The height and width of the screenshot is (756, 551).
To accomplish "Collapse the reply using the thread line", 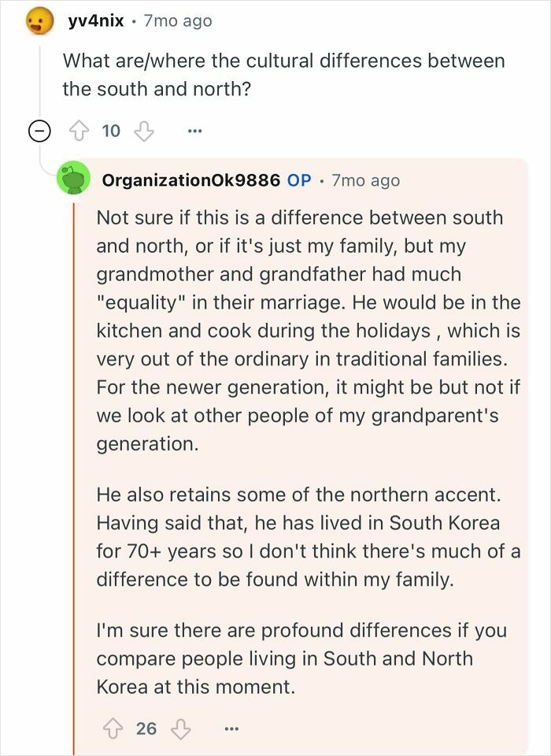I will click(x=75, y=433).
